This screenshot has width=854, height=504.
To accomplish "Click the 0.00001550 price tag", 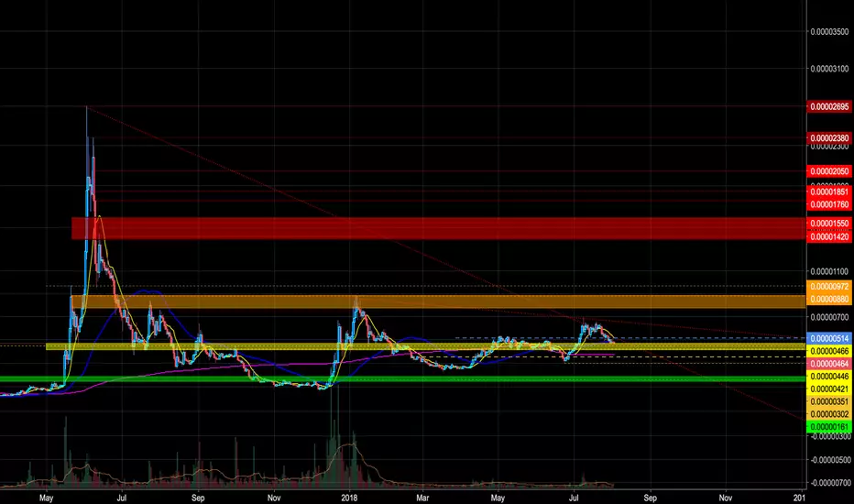I will point(829,224).
